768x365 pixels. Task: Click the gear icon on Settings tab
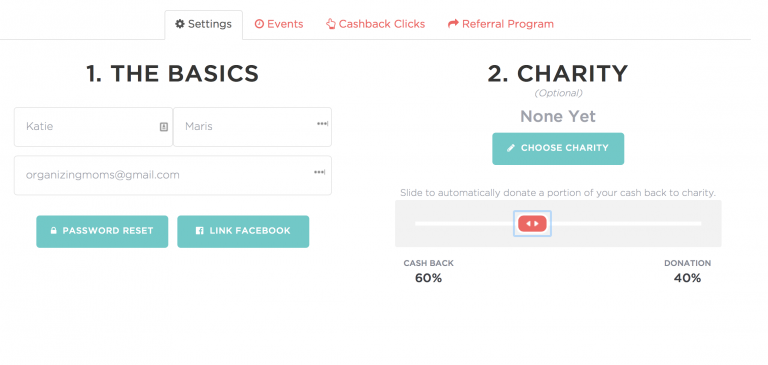tap(180, 24)
